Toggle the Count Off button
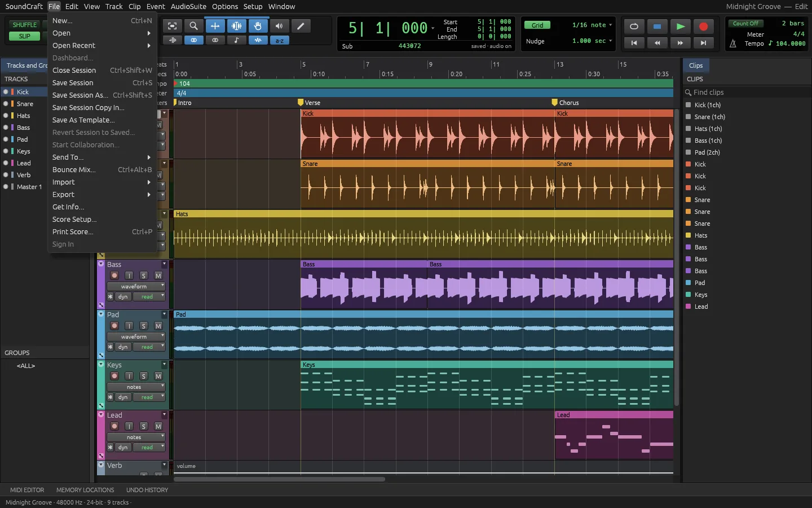 (x=745, y=23)
